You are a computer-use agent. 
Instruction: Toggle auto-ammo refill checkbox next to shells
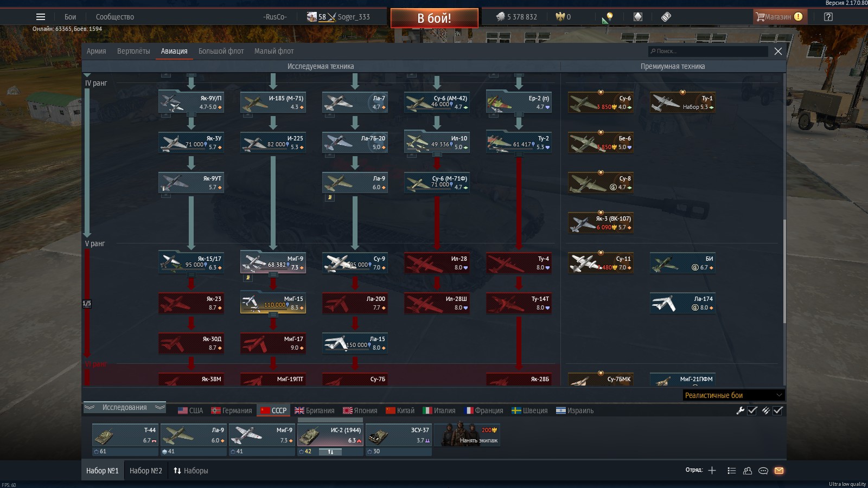click(778, 410)
